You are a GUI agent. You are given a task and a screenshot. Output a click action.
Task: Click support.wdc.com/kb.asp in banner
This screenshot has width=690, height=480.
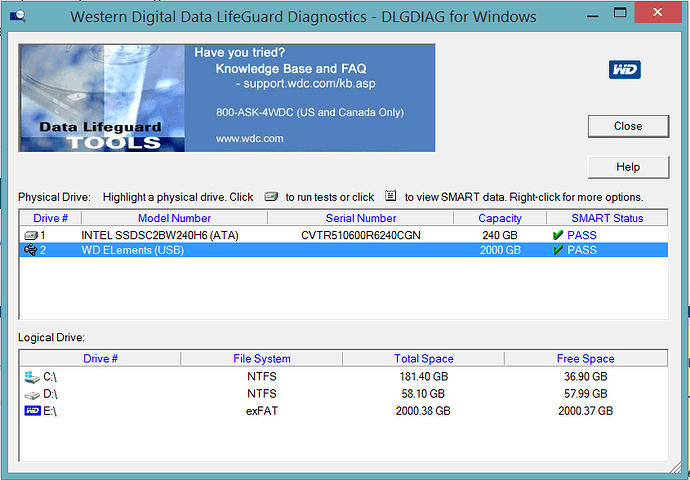(x=309, y=84)
